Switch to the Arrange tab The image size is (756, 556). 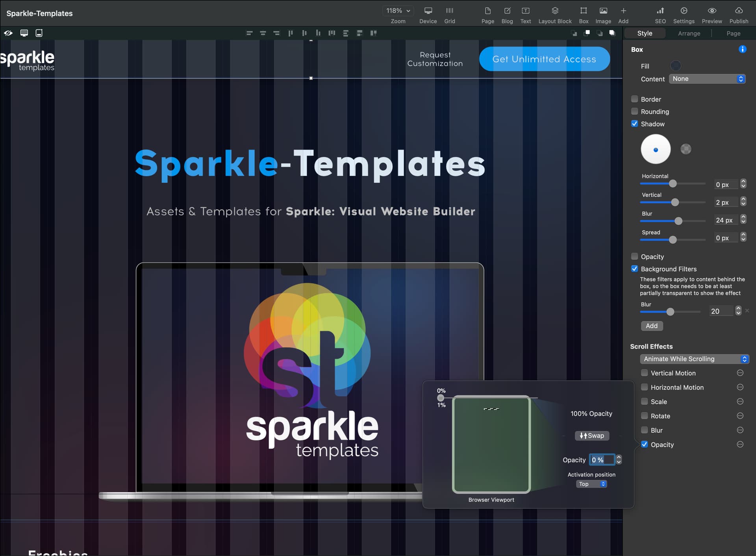tap(689, 33)
